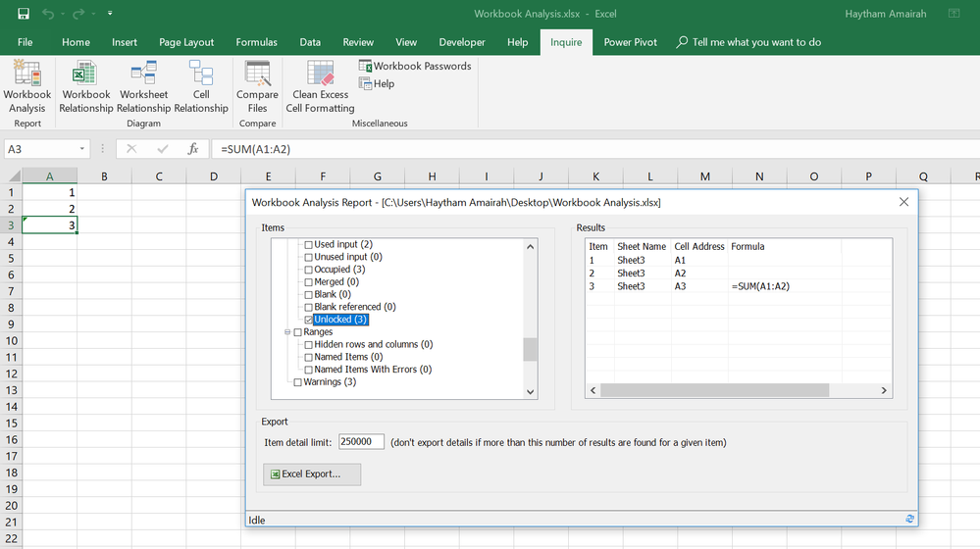Uncheck the Unlocked (3) checkbox

click(x=308, y=320)
